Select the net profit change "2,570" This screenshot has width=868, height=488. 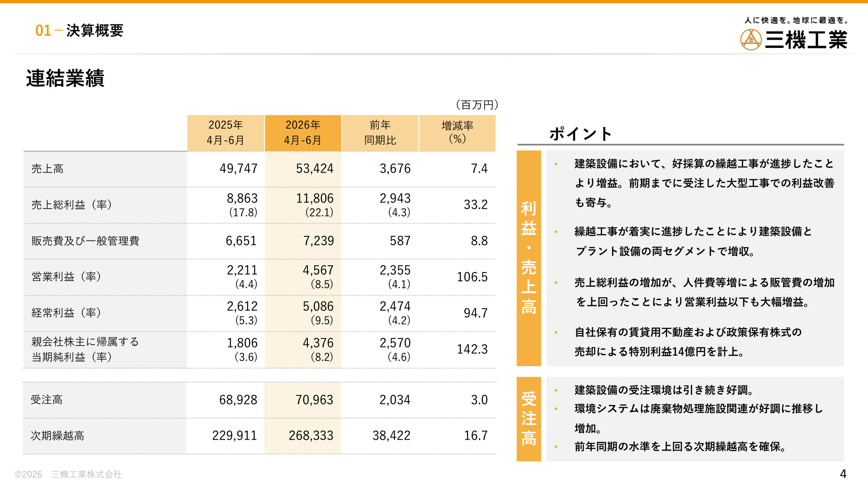pyautogui.click(x=395, y=343)
